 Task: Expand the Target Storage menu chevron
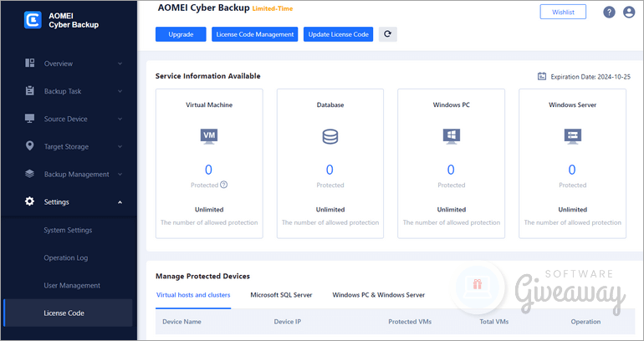[120, 146]
